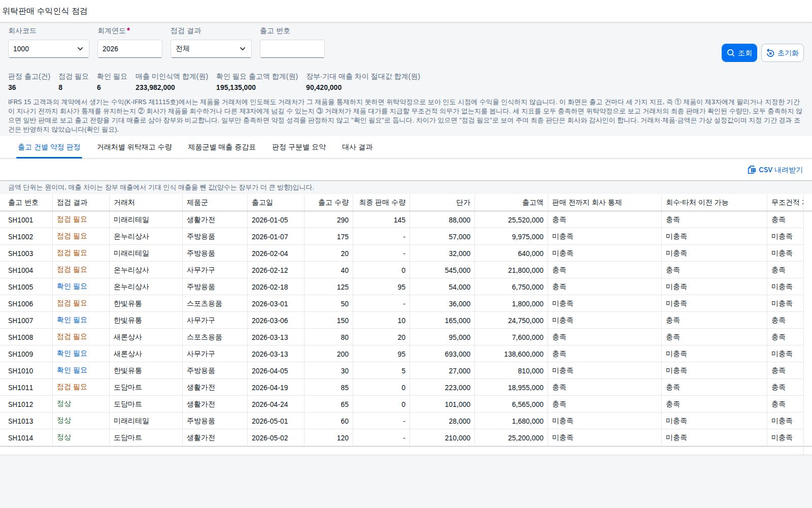Click the SH1008 shipment number cell

pos(21,337)
